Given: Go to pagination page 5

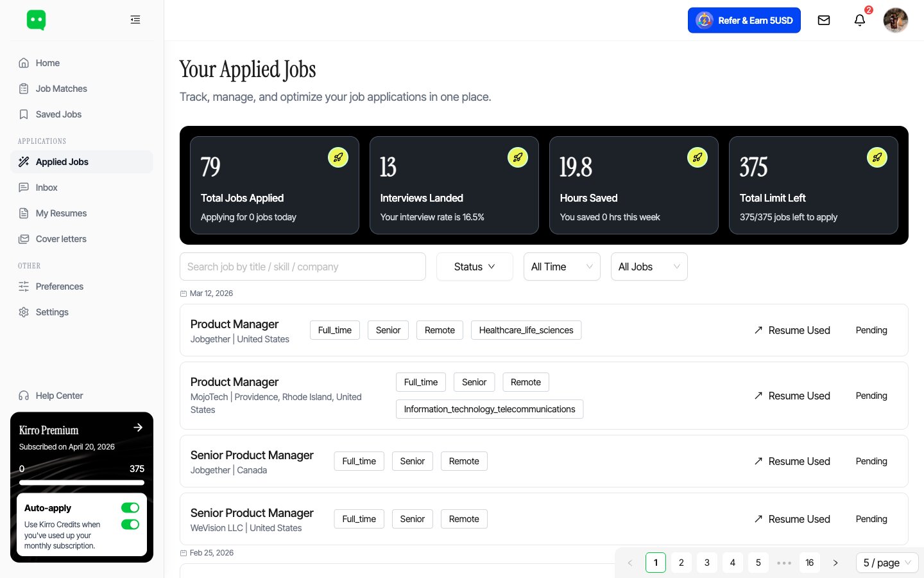Looking at the screenshot, I should [758, 563].
